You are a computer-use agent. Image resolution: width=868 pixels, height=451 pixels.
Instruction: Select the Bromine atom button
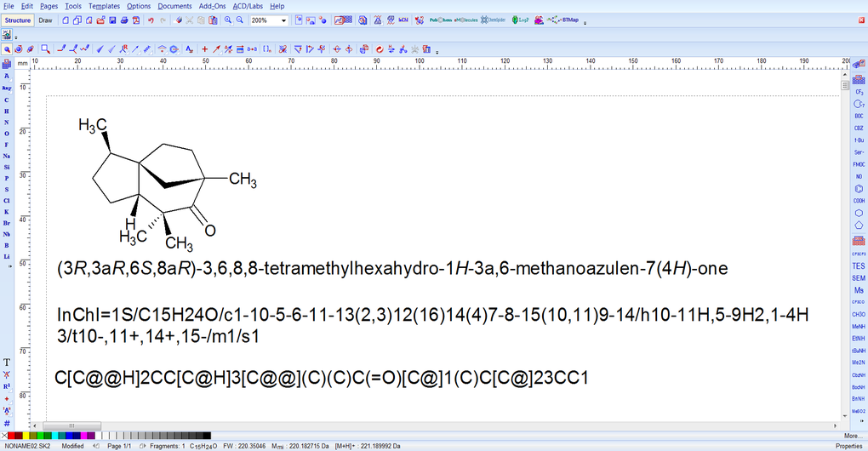[x=7, y=223]
